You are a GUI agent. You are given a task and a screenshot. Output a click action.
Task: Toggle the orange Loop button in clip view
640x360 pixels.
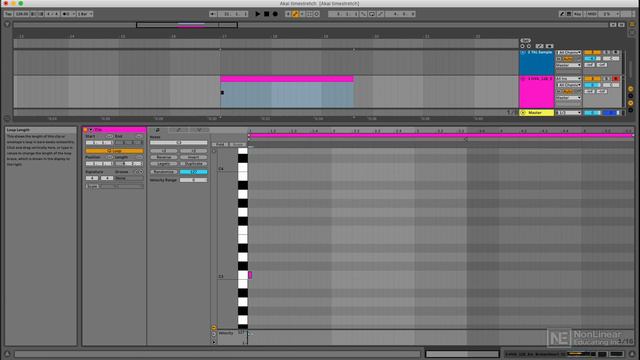tap(114, 151)
